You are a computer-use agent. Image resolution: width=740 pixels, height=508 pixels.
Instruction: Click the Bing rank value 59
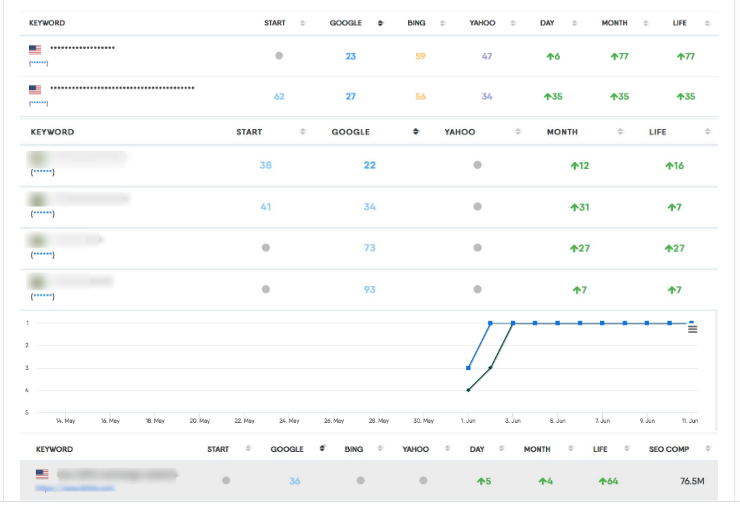[420, 57]
